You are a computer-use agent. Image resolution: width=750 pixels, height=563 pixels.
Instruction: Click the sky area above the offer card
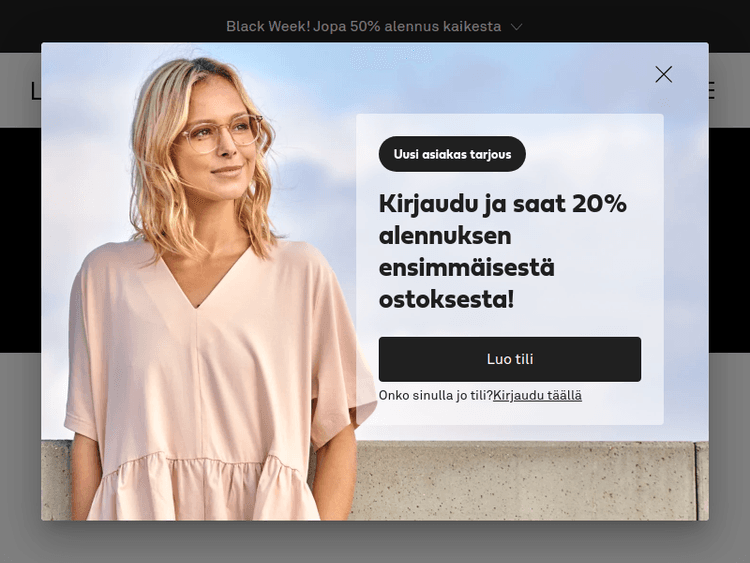[x=478, y=79]
